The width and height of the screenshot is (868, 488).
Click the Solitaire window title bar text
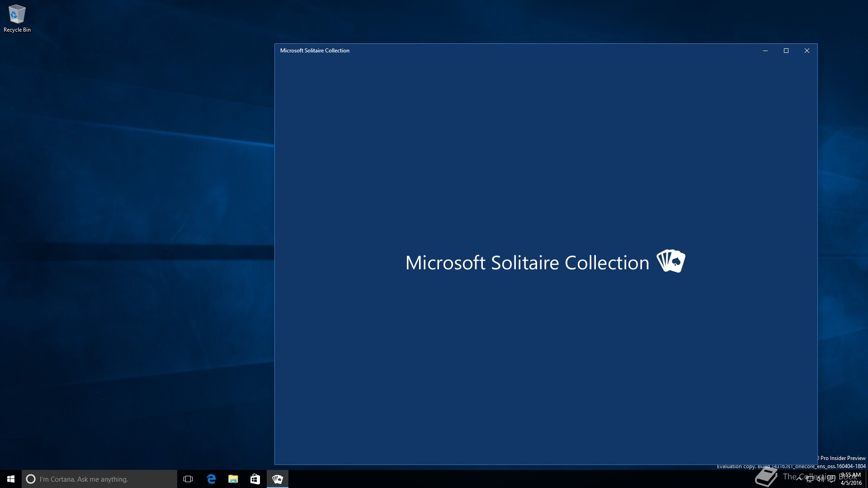click(315, 51)
